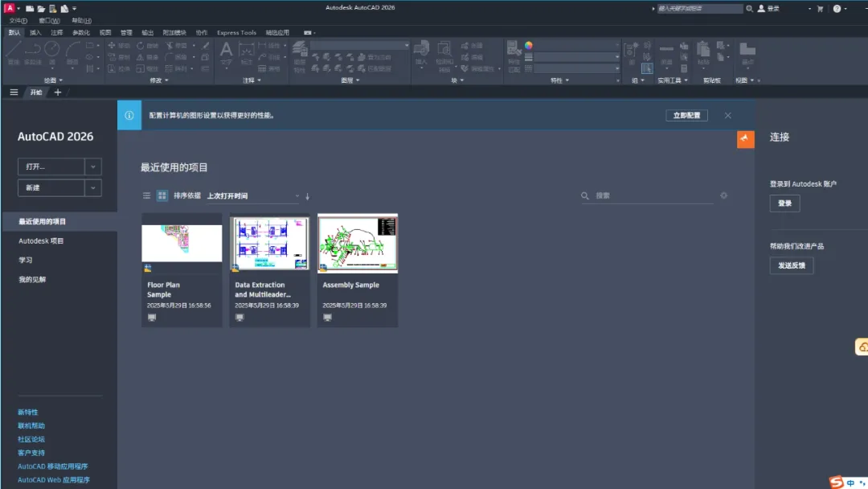Click the search magnifier in title bar
This screenshot has width=868, height=489.
[x=749, y=8]
